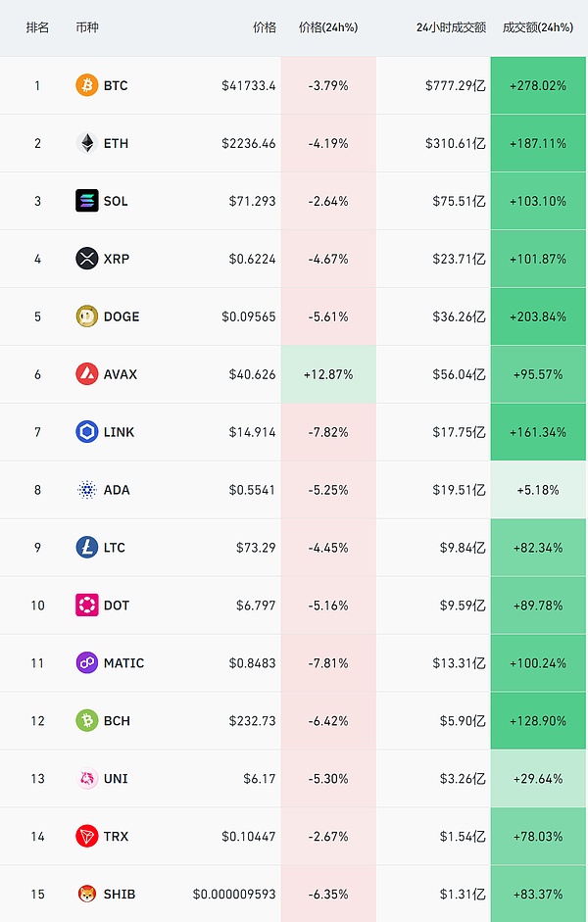Click the Bitcoin BTC coin icon
The width and height of the screenshot is (588, 922).
(87, 85)
